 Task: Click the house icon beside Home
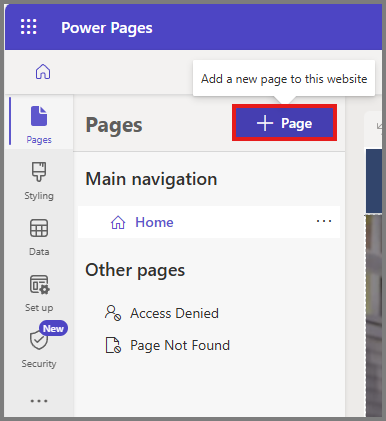[x=118, y=222]
